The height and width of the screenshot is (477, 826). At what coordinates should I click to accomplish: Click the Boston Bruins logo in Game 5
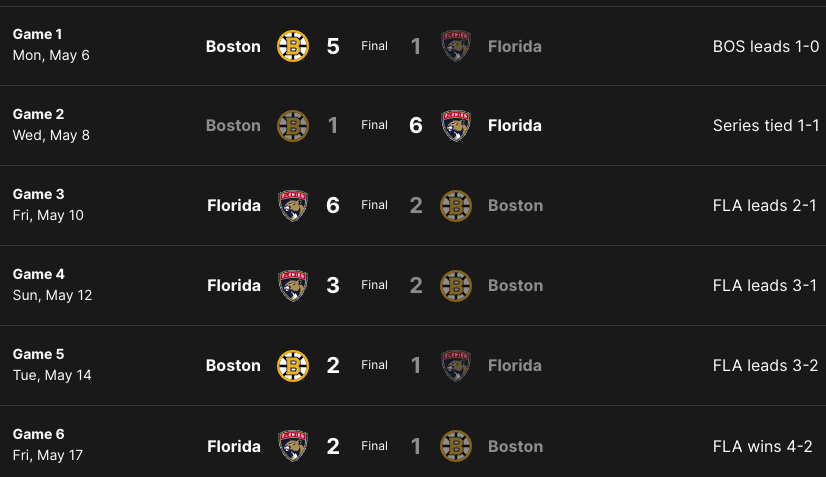coord(292,366)
